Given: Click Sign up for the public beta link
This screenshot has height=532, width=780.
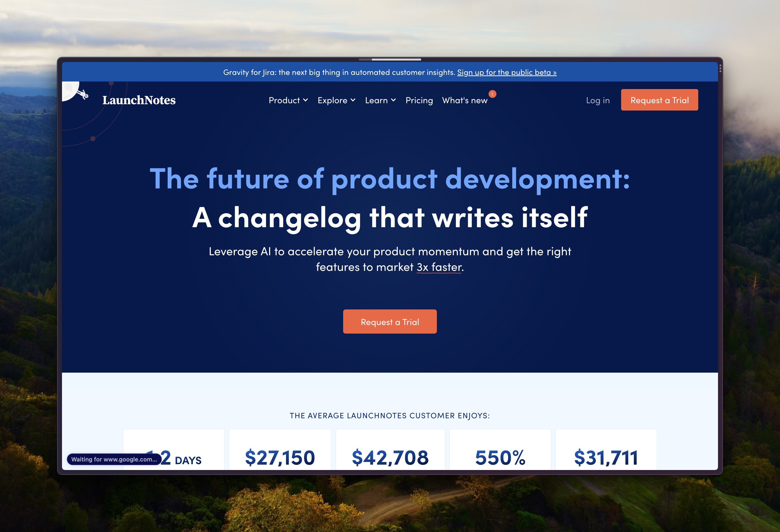Looking at the screenshot, I should coord(507,72).
